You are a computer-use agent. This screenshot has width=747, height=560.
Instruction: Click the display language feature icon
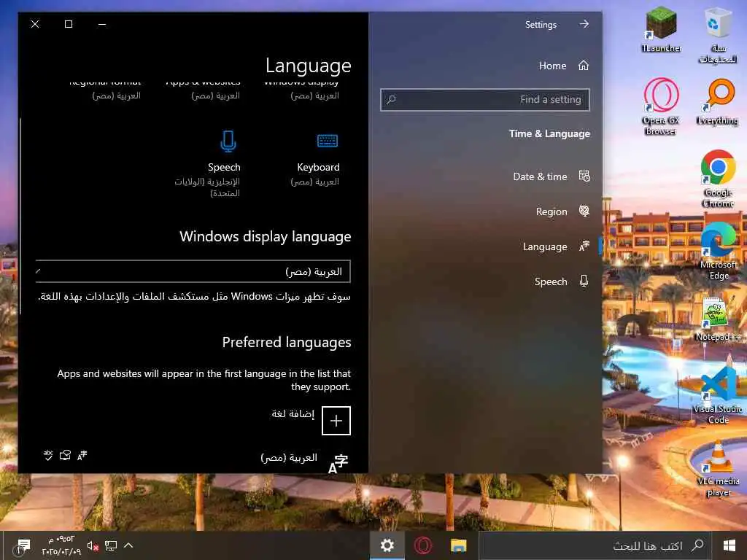click(65, 455)
